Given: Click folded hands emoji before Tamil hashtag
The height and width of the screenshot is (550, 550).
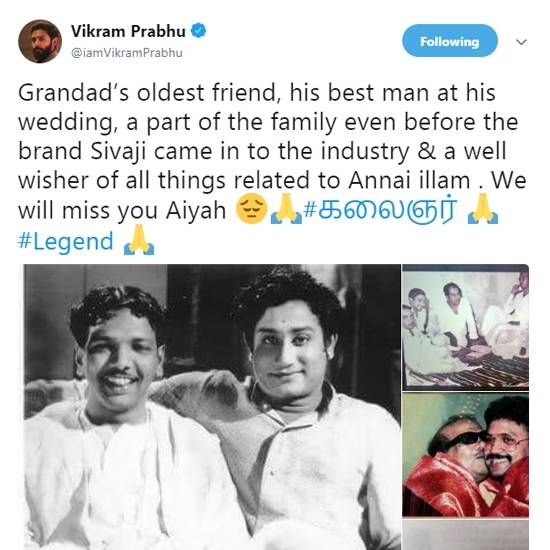Looking at the screenshot, I should [286, 209].
